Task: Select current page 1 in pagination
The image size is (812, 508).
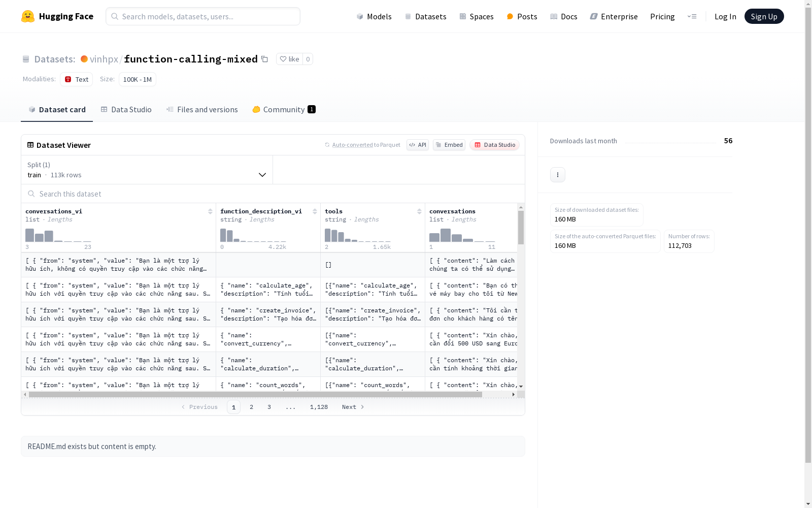Action: (x=233, y=407)
